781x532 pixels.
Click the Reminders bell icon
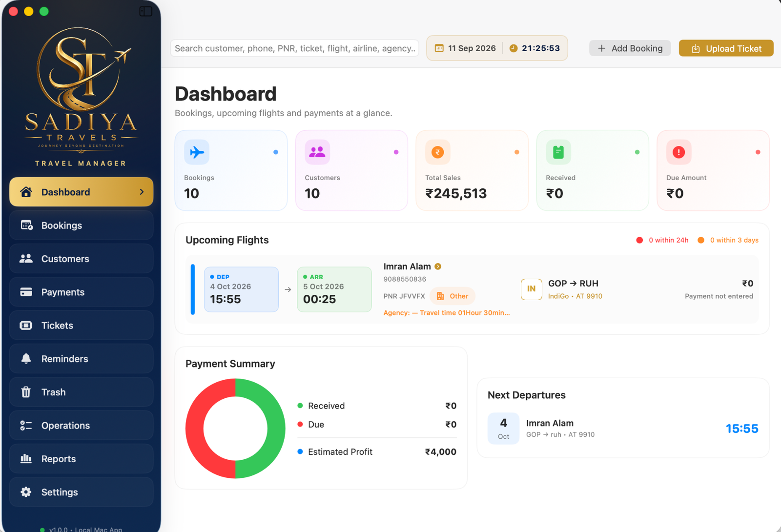pos(26,359)
